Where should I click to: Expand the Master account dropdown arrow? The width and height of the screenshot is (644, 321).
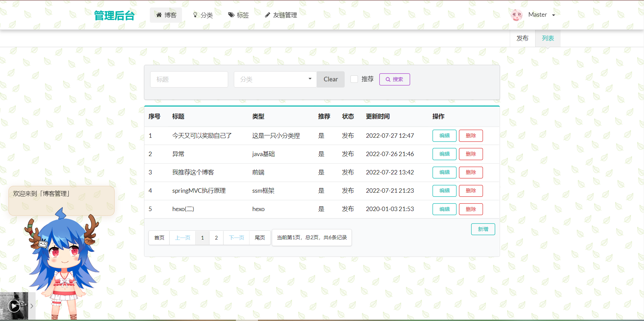click(554, 15)
